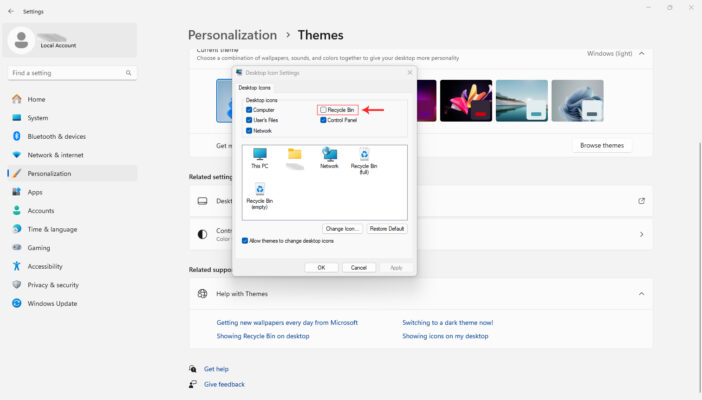The width and height of the screenshot is (702, 400).
Task: Select the Recycle Bin (full) icon
Action: (364, 155)
